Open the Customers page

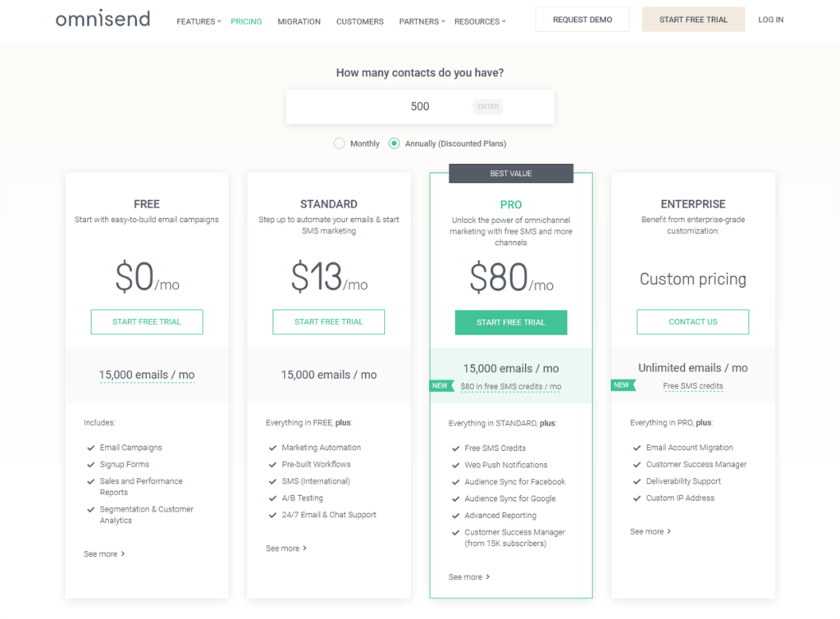359,21
